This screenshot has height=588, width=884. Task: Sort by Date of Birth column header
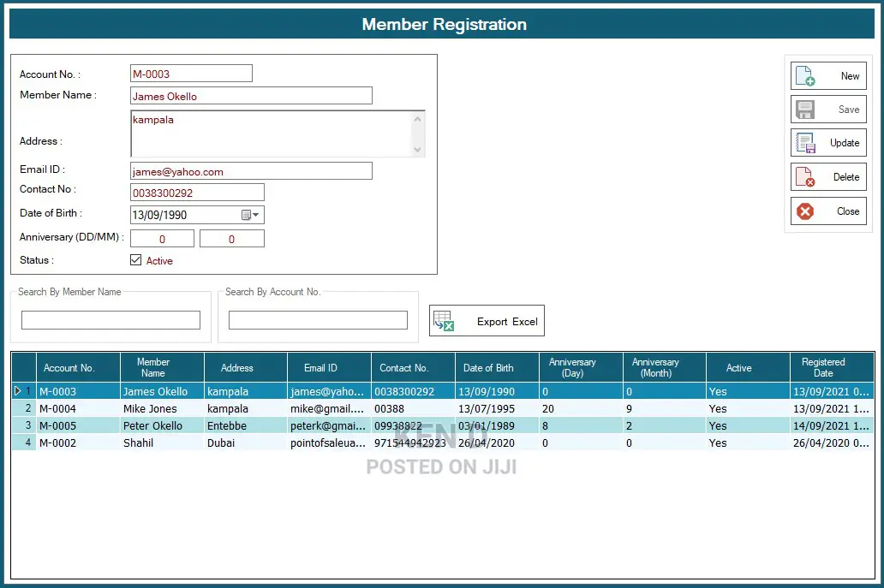(x=497, y=368)
